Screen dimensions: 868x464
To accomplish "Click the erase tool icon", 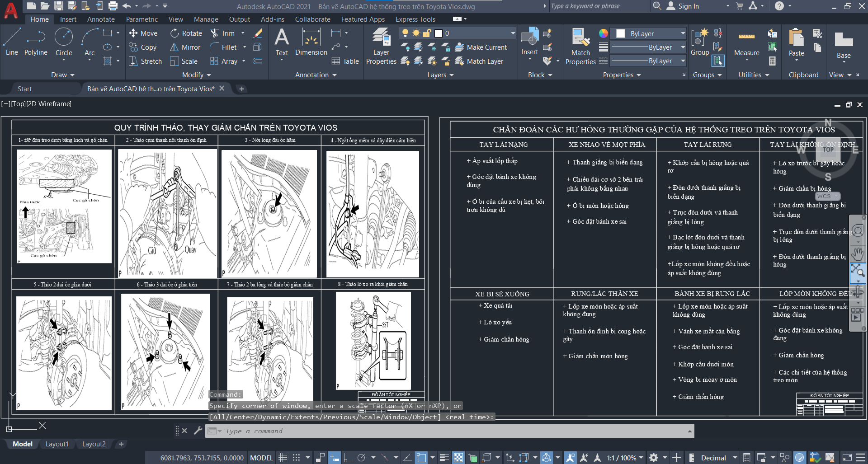I will tap(258, 33).
